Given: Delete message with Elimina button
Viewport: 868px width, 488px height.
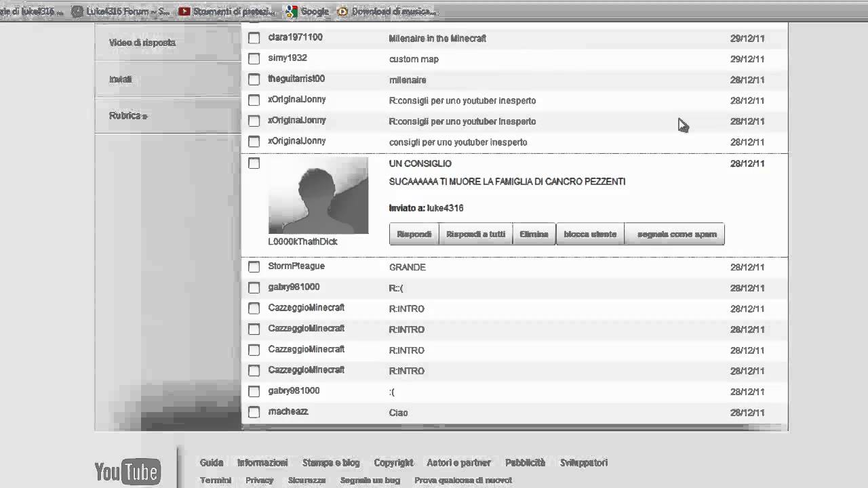Looking at the screenshot, I should coord(534,234).
